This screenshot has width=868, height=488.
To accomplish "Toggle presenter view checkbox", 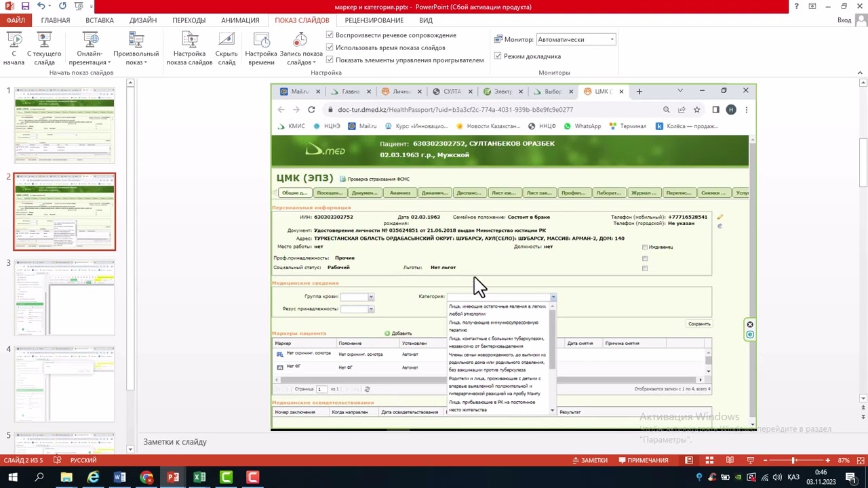I will tap(498, 56).
